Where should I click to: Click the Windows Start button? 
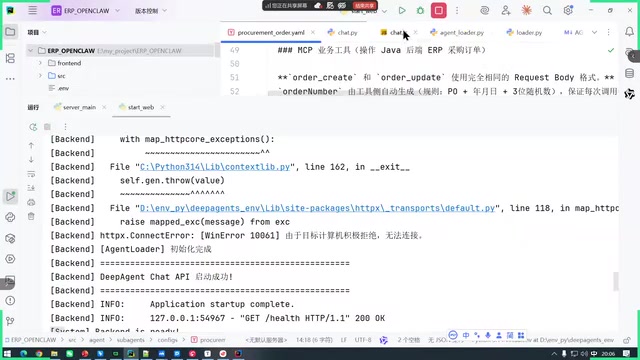[7, 353]
